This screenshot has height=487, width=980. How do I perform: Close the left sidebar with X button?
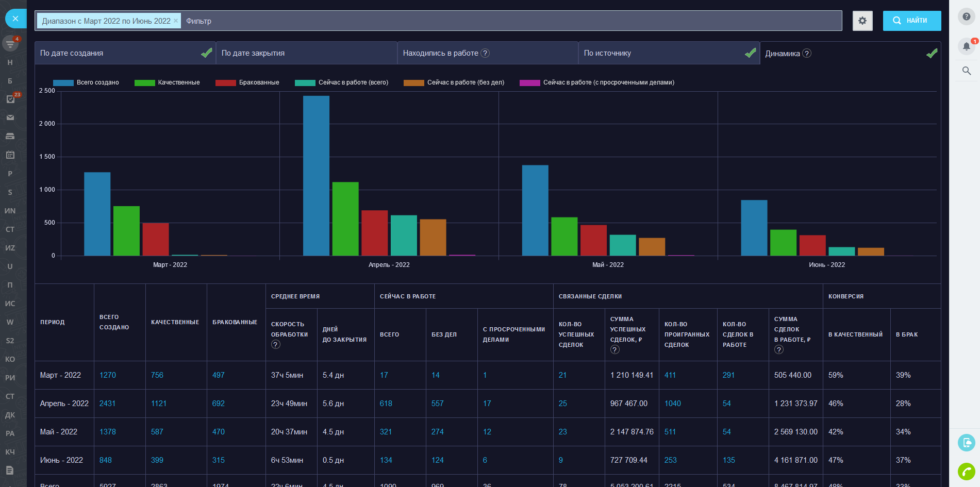coord(15,19)
